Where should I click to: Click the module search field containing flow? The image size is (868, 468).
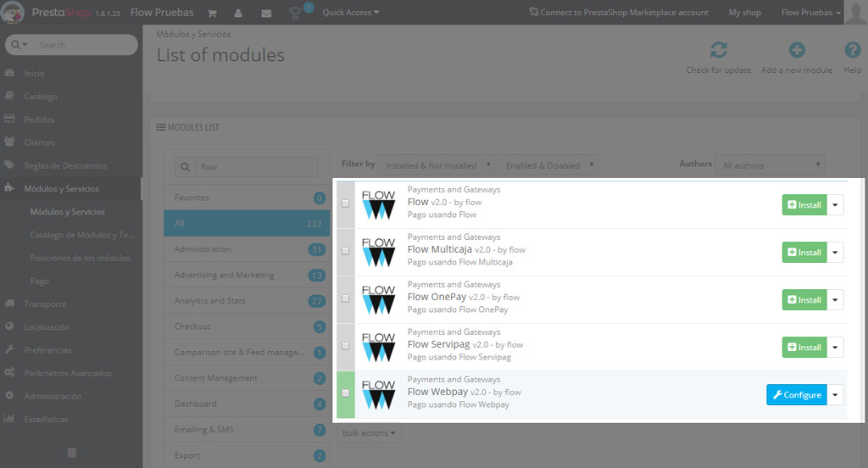pos(256,167)
